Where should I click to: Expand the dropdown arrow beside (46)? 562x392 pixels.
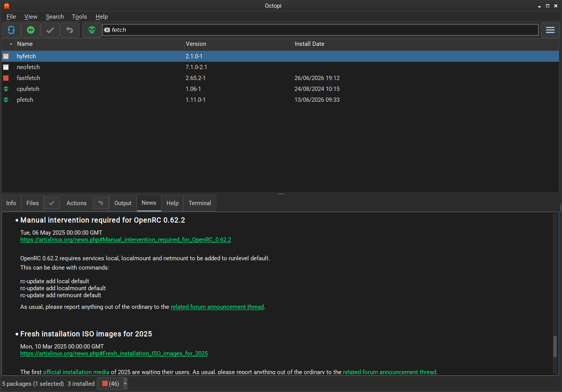click(x=125, y=384)
